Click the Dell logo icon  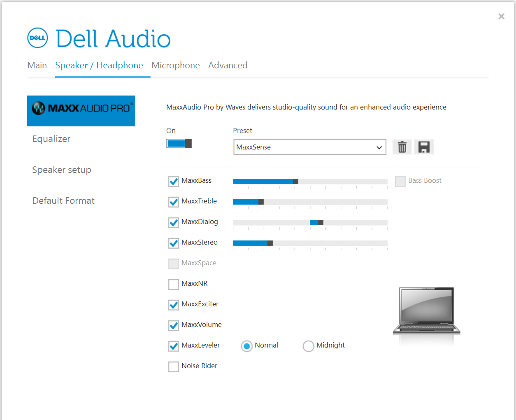(x=37, y=38)
